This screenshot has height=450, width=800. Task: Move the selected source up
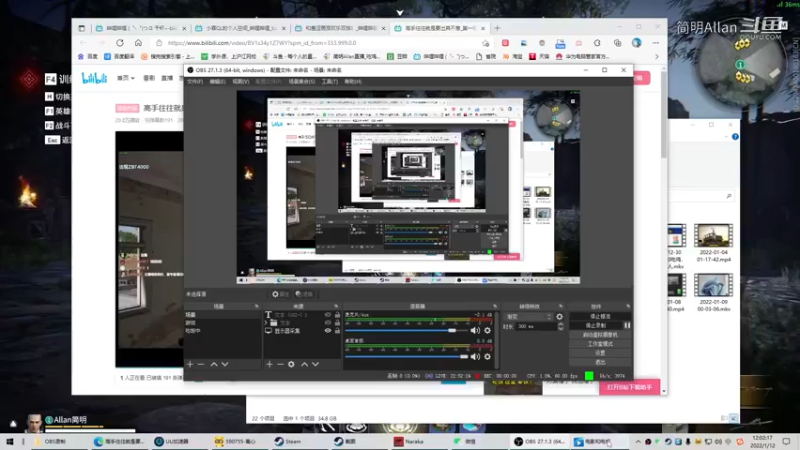coord(305,364)
